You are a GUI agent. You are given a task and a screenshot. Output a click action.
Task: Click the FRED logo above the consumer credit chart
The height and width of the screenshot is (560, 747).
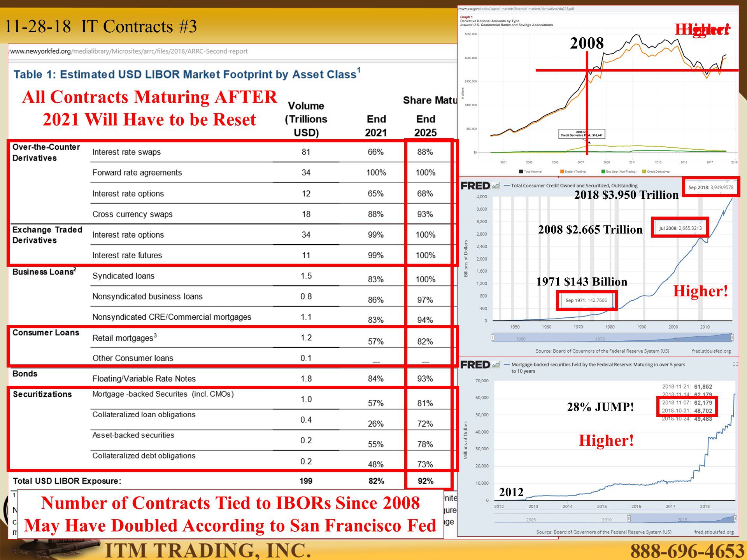(475, 186)
